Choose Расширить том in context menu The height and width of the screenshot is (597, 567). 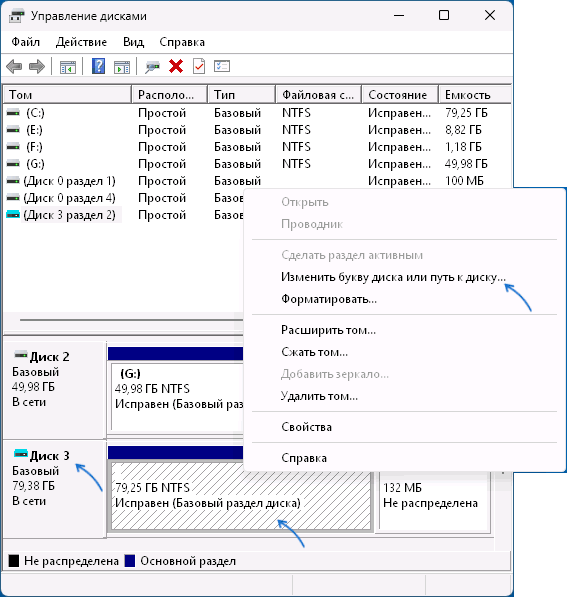coord(328,330)
